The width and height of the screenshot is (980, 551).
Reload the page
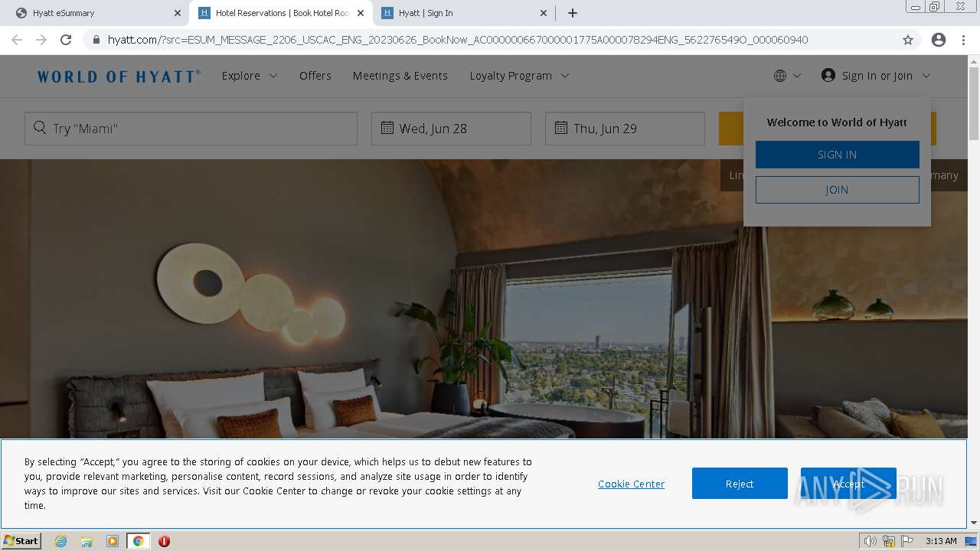click(x=66, y=40)
